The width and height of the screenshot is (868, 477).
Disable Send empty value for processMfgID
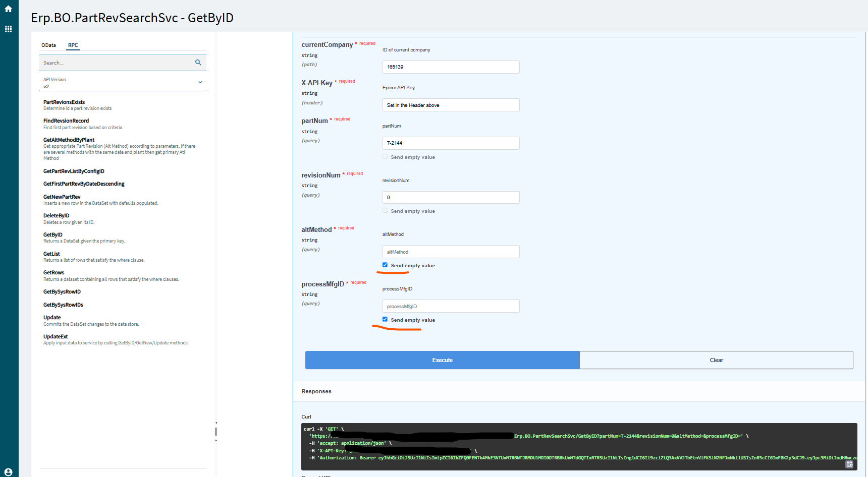385,319
